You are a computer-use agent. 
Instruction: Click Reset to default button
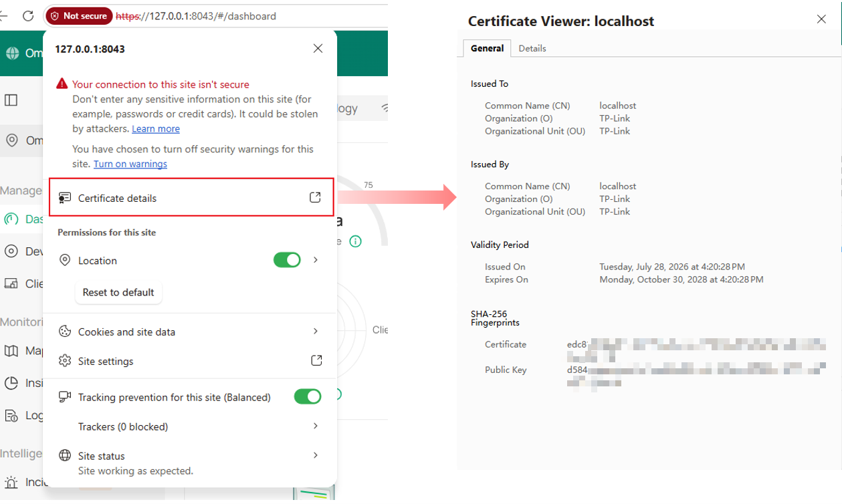pos(118,292)
